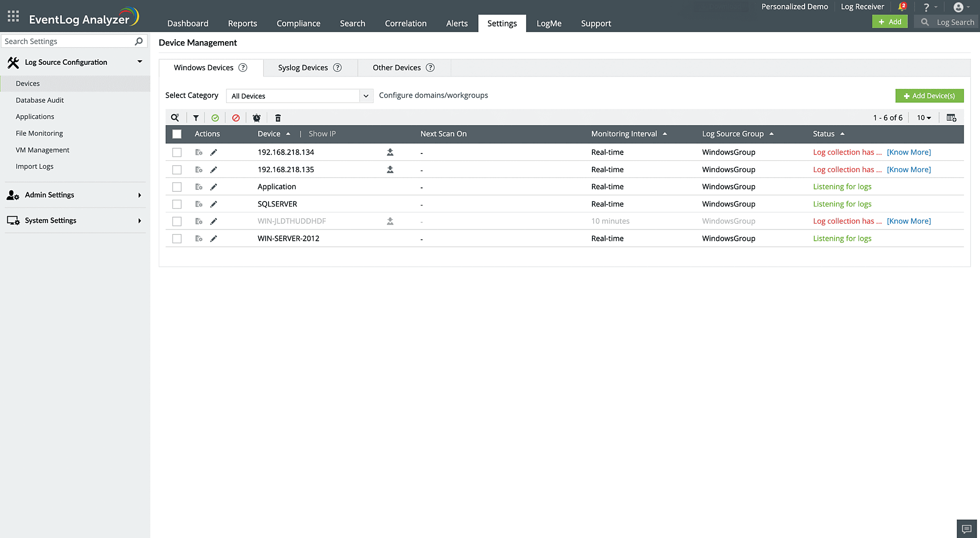
Task: Open the Compliance menu in top navigation
Action: pyautogui.click(x=298, y=23)
